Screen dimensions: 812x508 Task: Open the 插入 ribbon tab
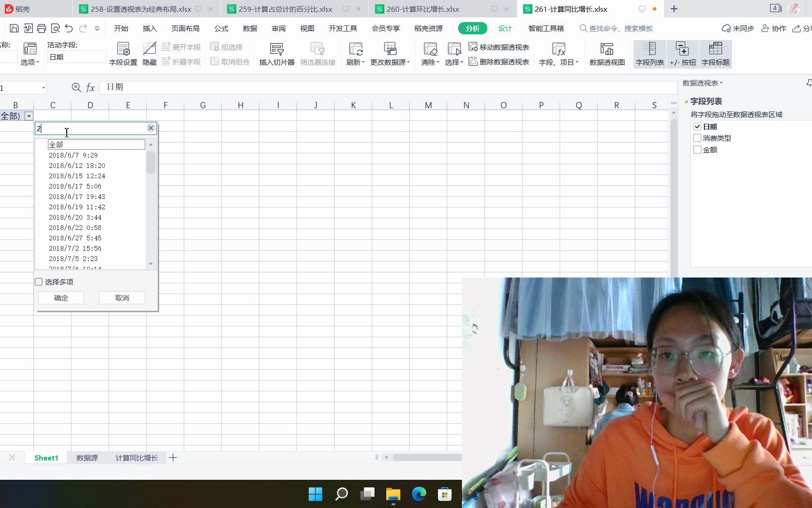pos(150,28)
